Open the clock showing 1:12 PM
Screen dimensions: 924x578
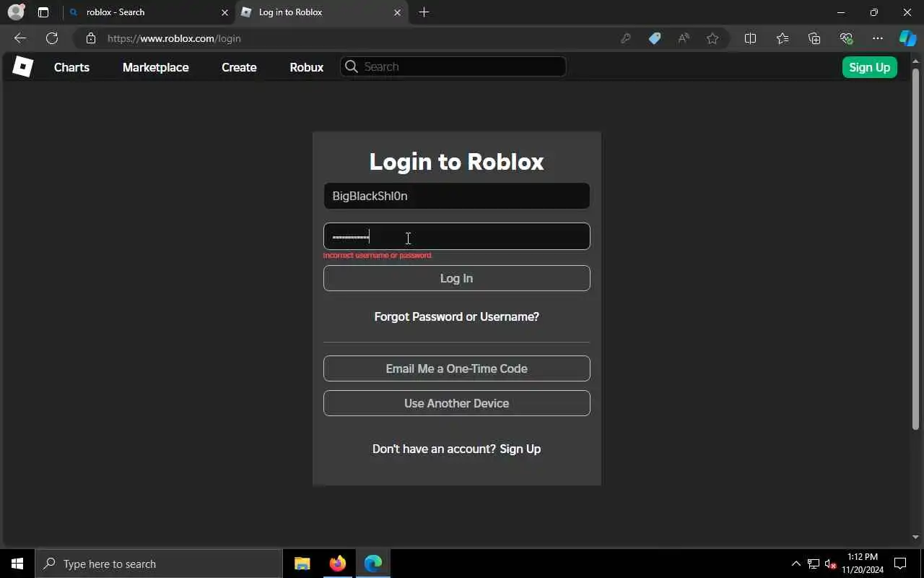pyautogui.click(x=863, y=564)
